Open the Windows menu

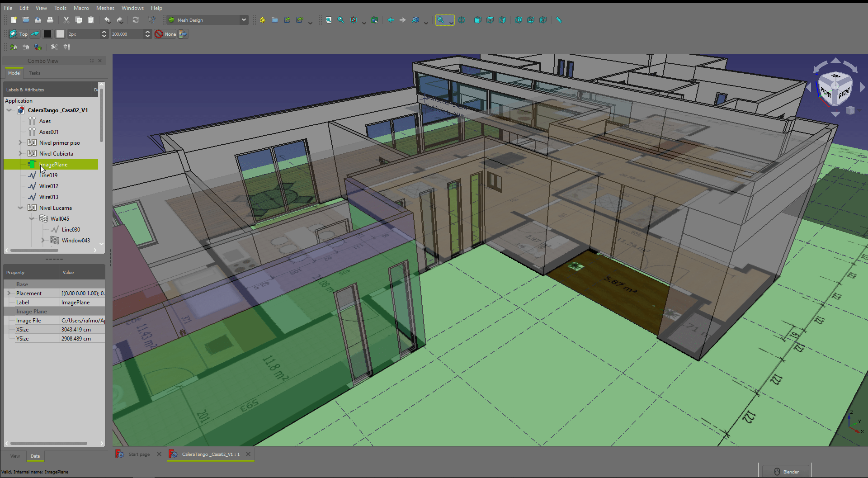132,8
